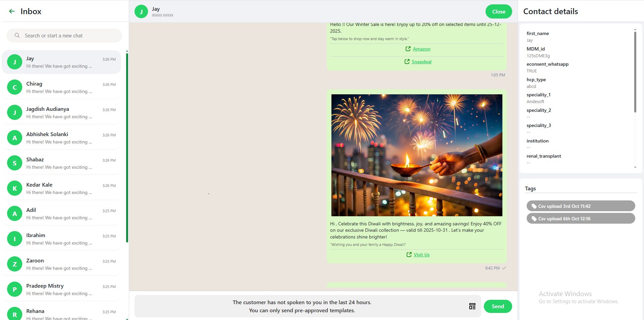Click the contact details scrollbar down arrow
This screenshot has height=320, width=644.
[635, 167]
